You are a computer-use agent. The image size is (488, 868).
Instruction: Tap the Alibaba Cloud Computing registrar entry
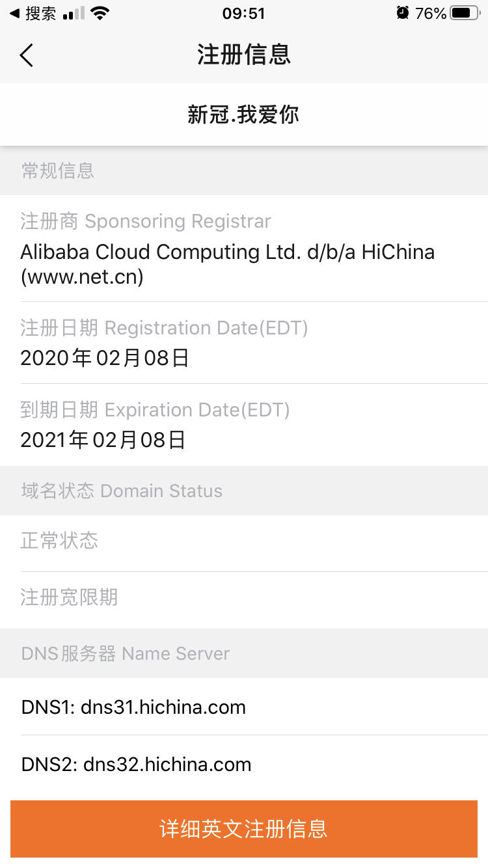[x=227, y=264]
